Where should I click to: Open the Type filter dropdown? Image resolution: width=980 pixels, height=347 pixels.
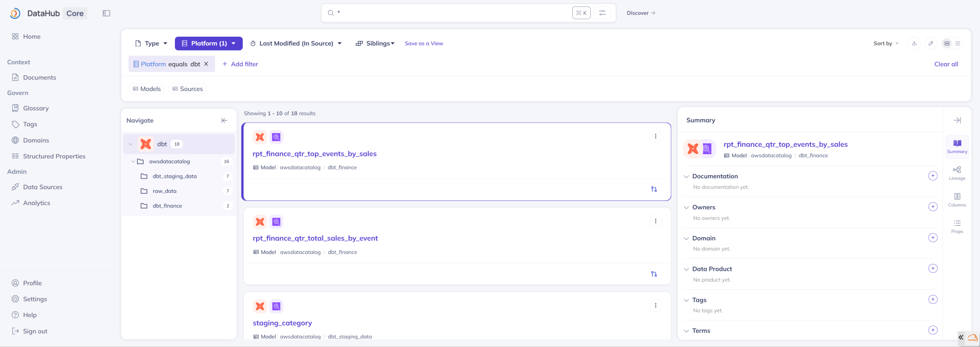click(151, 44)
